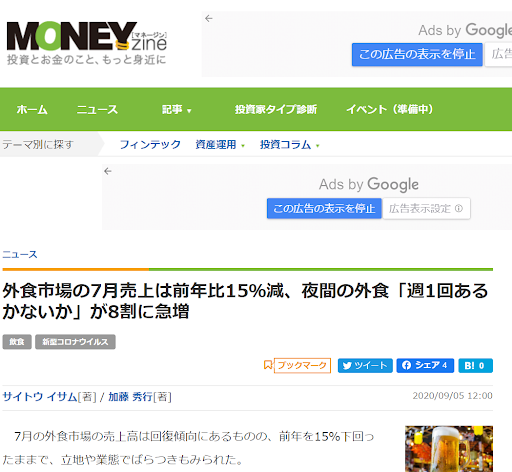Click the フィンテック theme link
512x472 pixels.
(150, 145)
